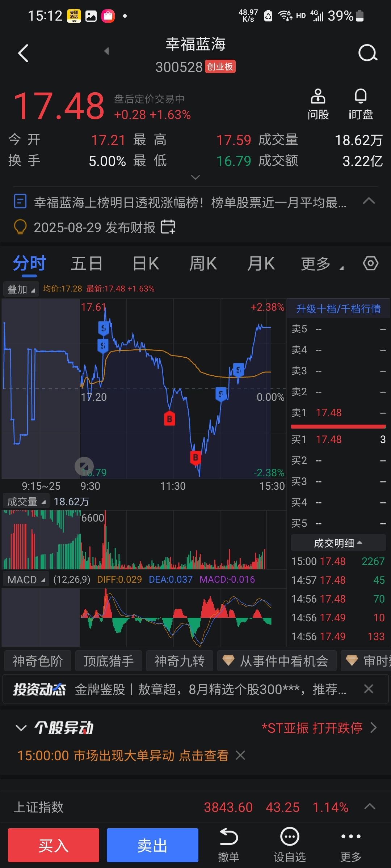Go to previous stock via small left triangle
The image size is (391, 868).
pyautogui.click(x=106, y=51)
